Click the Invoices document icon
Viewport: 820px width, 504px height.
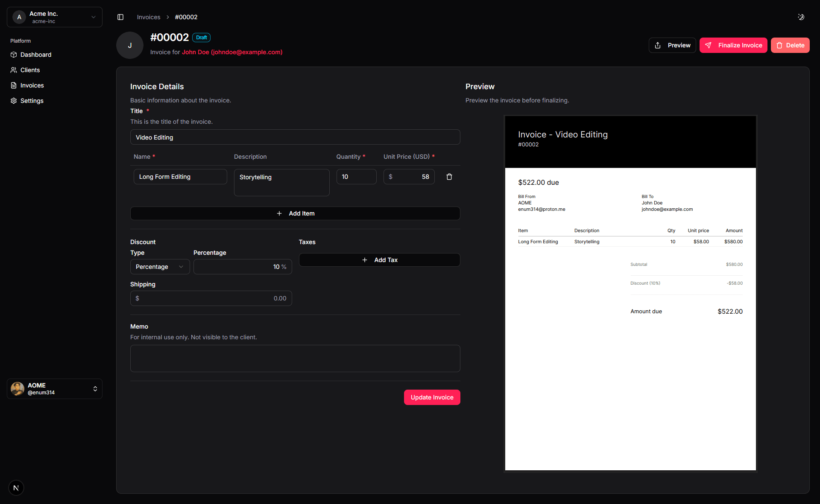(x=14, y=85)
